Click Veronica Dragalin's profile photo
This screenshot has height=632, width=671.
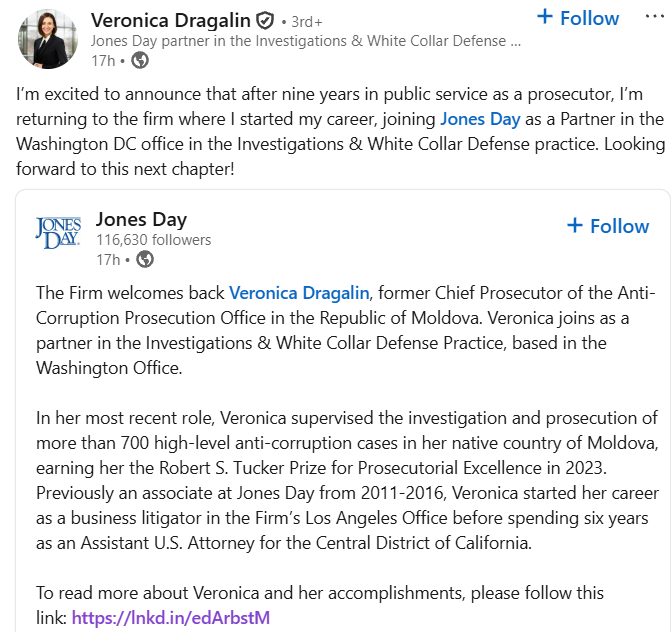[48, 39]
